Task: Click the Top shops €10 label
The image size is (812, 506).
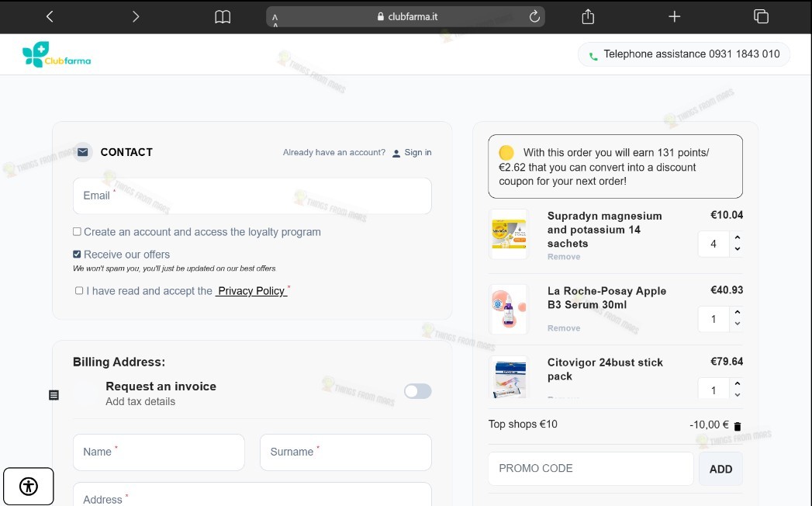Action: pyautogui.click(x=523, y=424)
